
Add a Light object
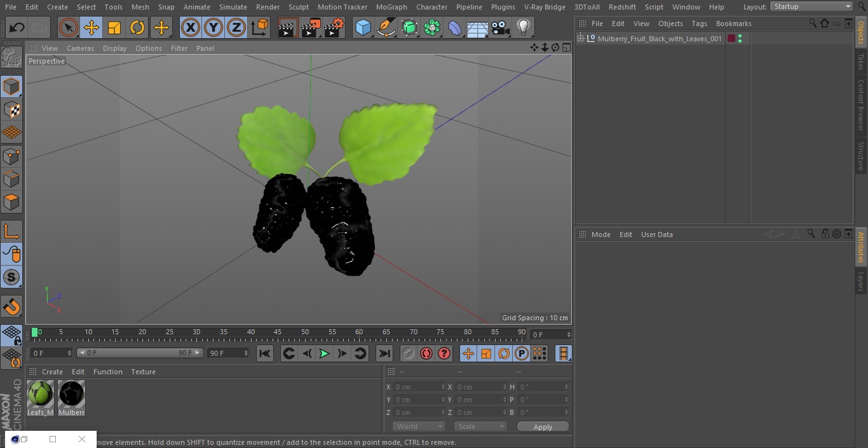coord(523,27)
